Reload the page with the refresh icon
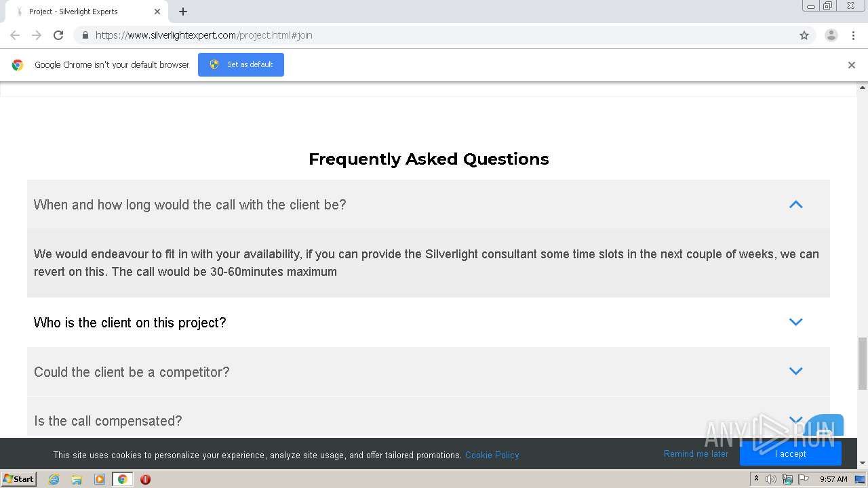 click(x=58, y=35)
